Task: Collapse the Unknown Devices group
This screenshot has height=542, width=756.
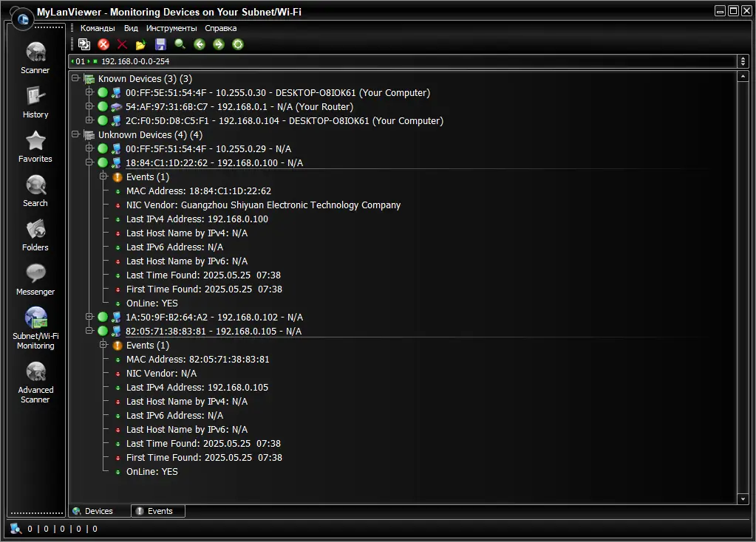Action: 75,134
